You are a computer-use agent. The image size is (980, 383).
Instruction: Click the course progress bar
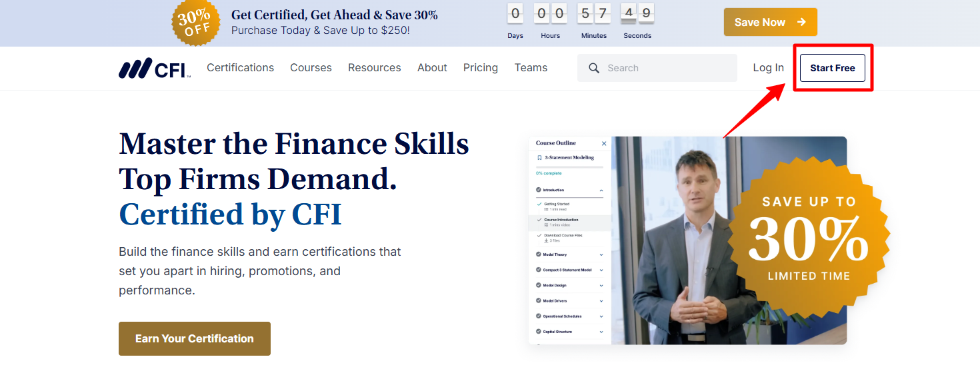pyautogui.click(x=569, y=167)
